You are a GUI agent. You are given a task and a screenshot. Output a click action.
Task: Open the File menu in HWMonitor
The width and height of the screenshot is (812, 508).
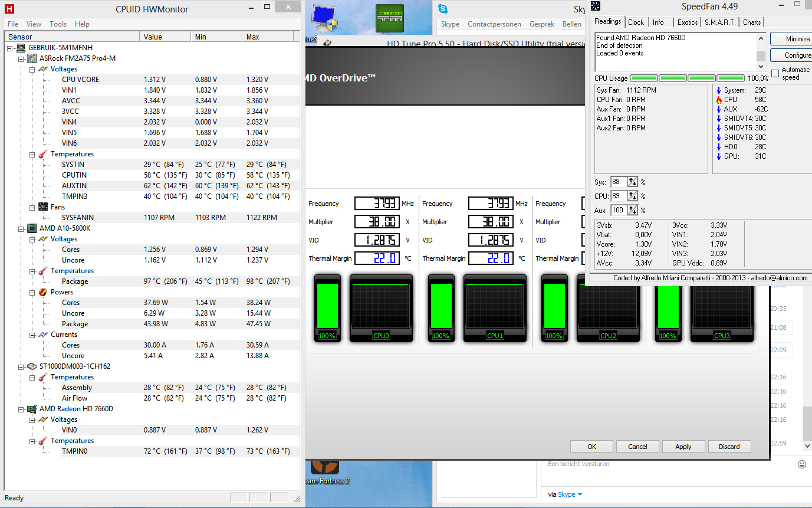click(x=13, y=24)
